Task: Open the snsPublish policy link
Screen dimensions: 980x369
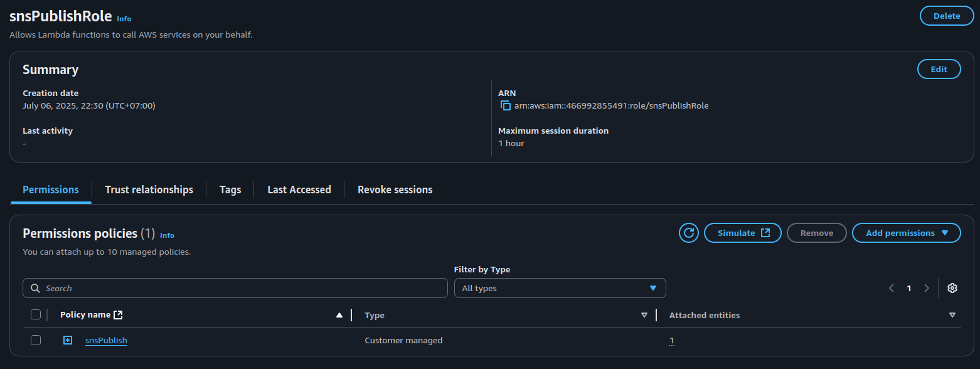Action: click(106, 340)
